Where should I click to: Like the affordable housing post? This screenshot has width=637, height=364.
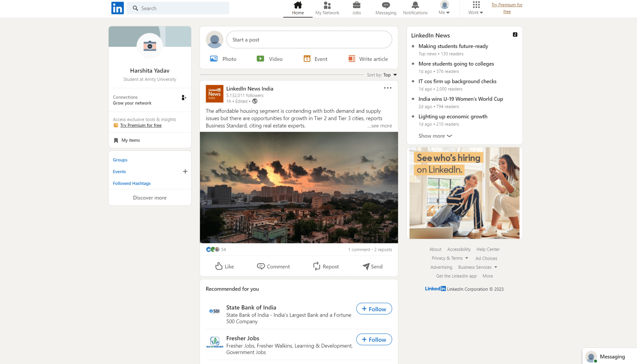click(x=224, y=266)
